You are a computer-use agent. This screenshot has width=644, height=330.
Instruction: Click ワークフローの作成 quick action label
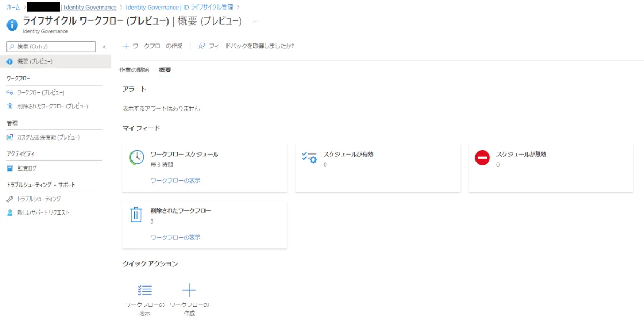[189, 309]
